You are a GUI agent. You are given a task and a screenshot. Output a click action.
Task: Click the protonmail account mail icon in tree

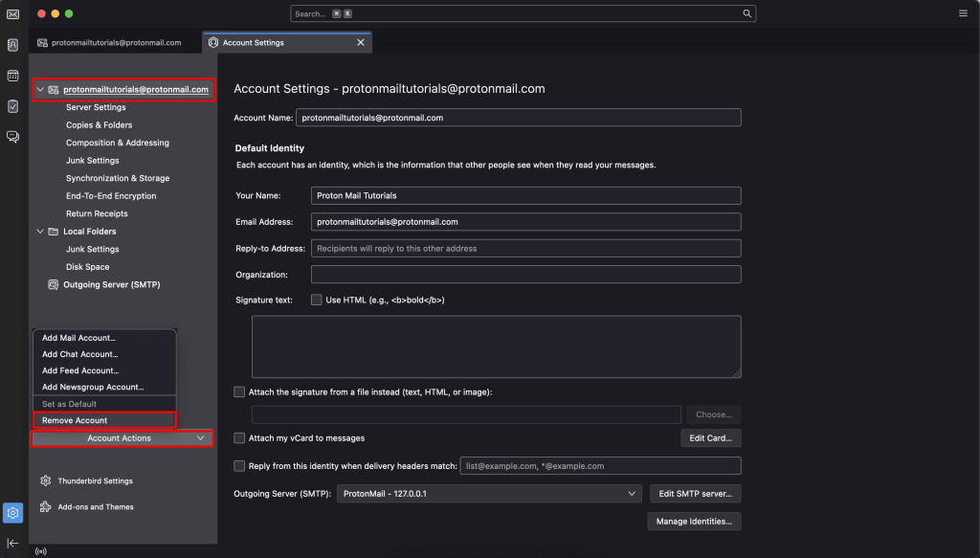click(x=54, y=89)
